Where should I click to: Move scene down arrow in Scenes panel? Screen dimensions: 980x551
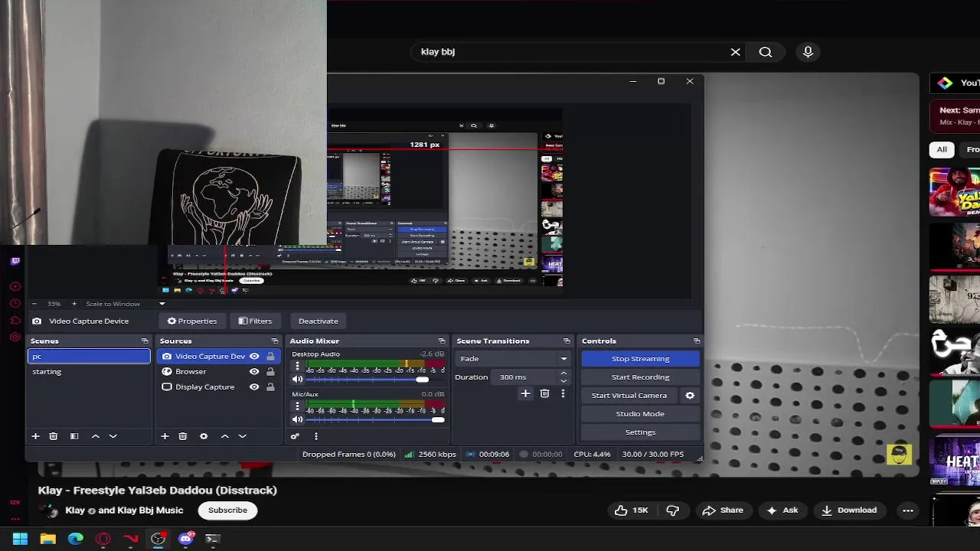coord(113,436)
